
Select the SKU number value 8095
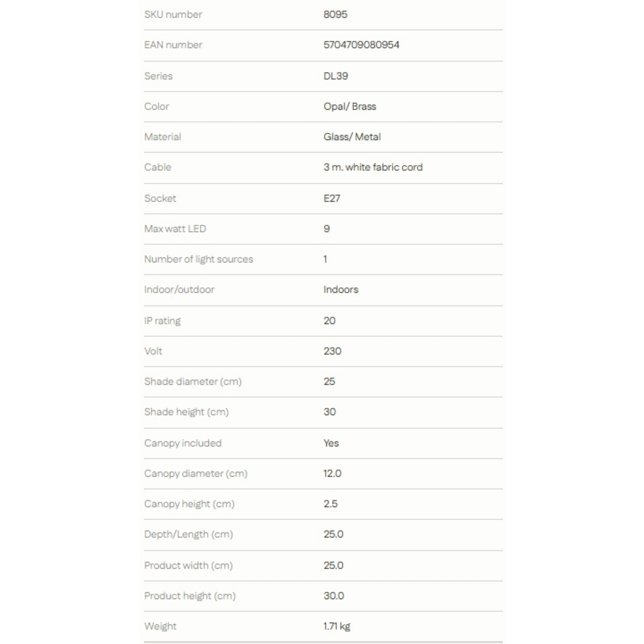coord(335,14)
